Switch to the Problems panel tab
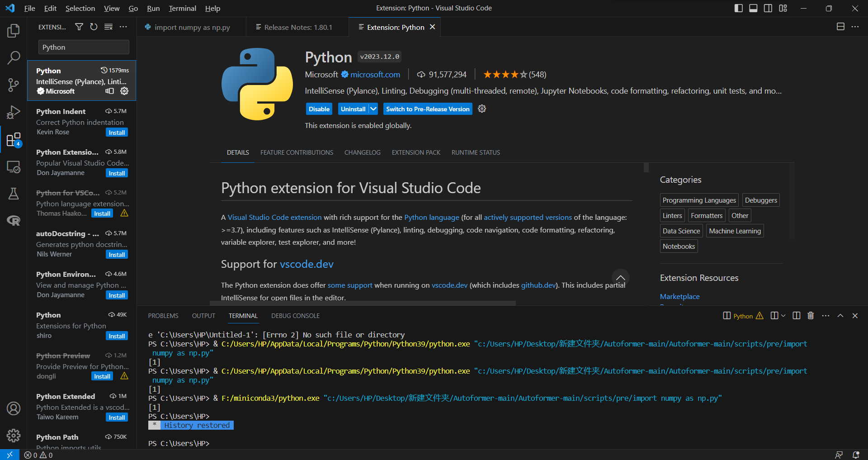Viewport: 868px width, 460px height. pos(163,316)
